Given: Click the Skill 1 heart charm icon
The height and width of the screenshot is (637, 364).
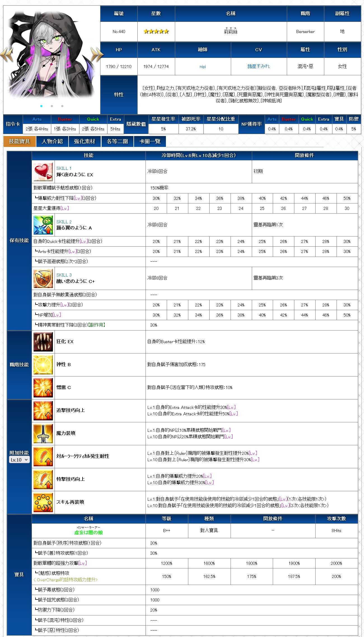Looking at the screenshot, I should (43, 172).
